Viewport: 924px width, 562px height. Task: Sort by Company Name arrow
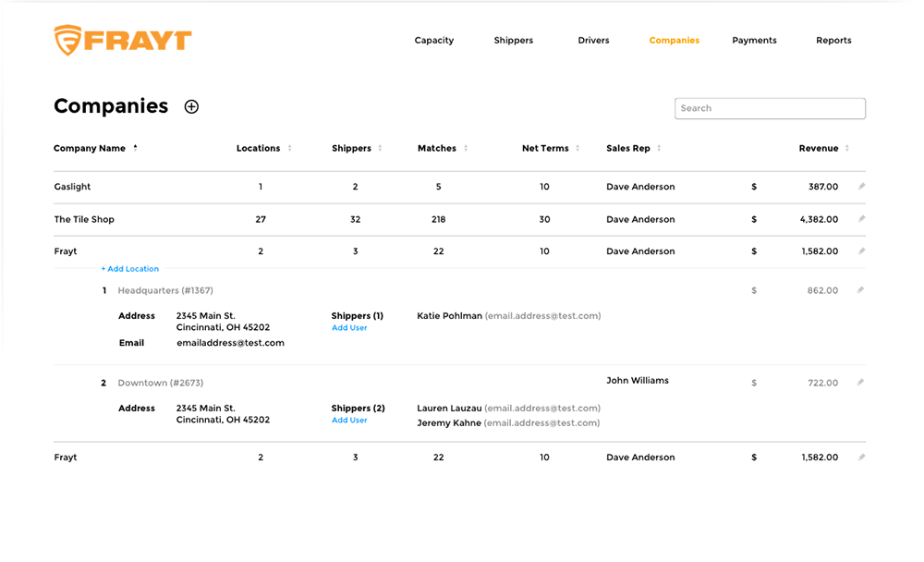tap(135, 148)
